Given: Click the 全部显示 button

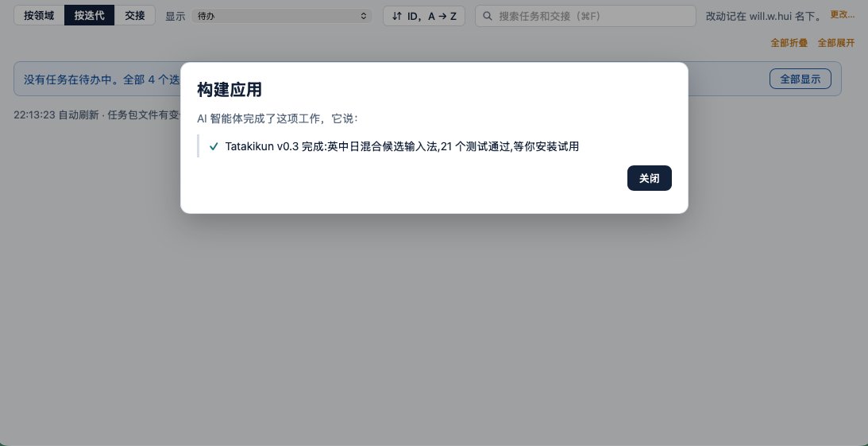Looking at the screenshot, I should point(800,79).
